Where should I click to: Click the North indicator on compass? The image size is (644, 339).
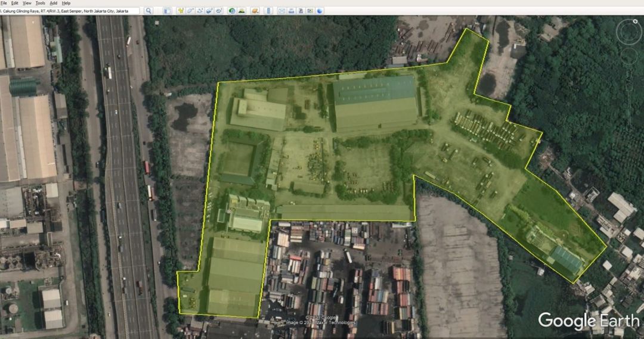628,23
